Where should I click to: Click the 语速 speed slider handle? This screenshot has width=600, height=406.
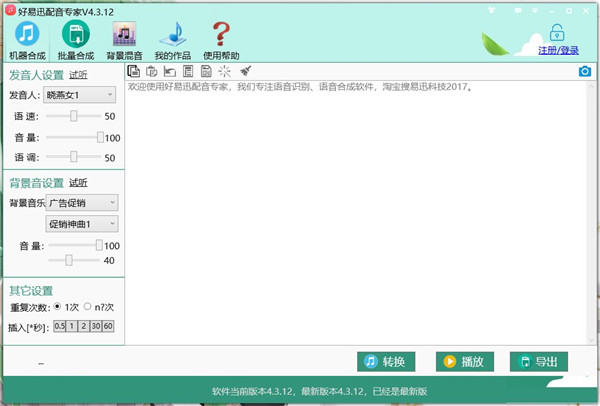(x=74, y=116)
